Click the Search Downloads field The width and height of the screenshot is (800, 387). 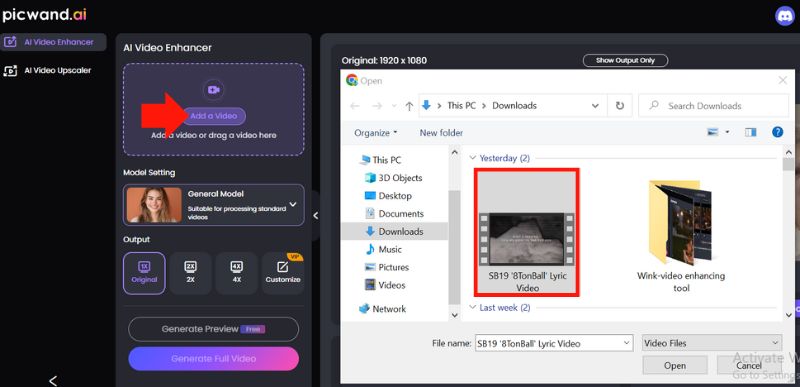click(713, 106)
